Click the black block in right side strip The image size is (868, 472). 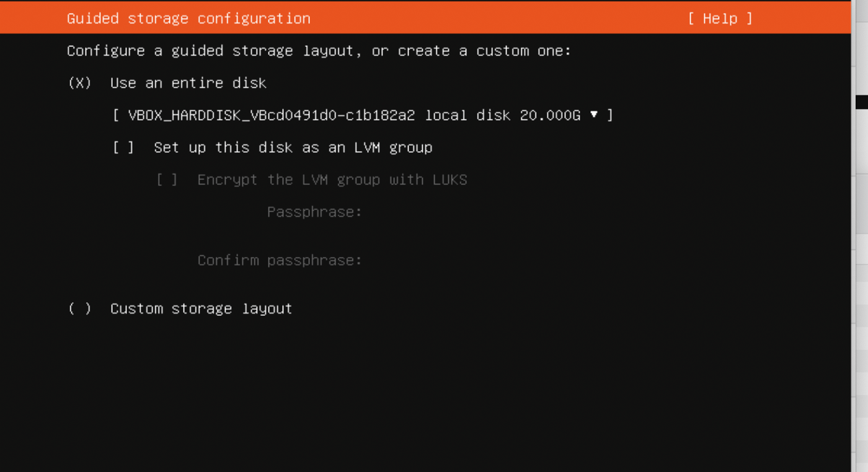pyautogui.click(x=861, y=102)
